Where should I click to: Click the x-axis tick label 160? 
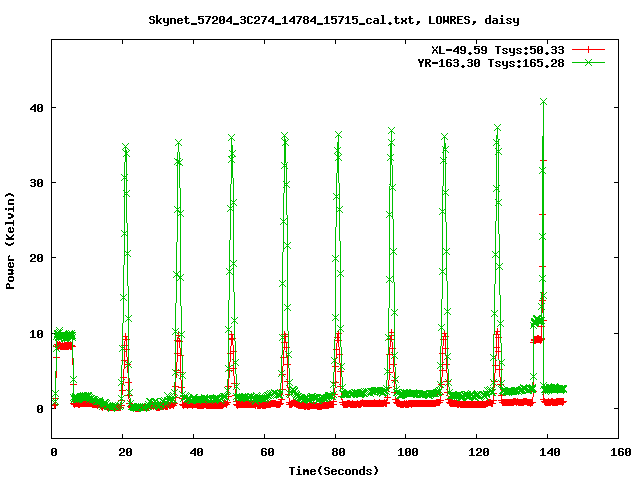click(621, 452)
